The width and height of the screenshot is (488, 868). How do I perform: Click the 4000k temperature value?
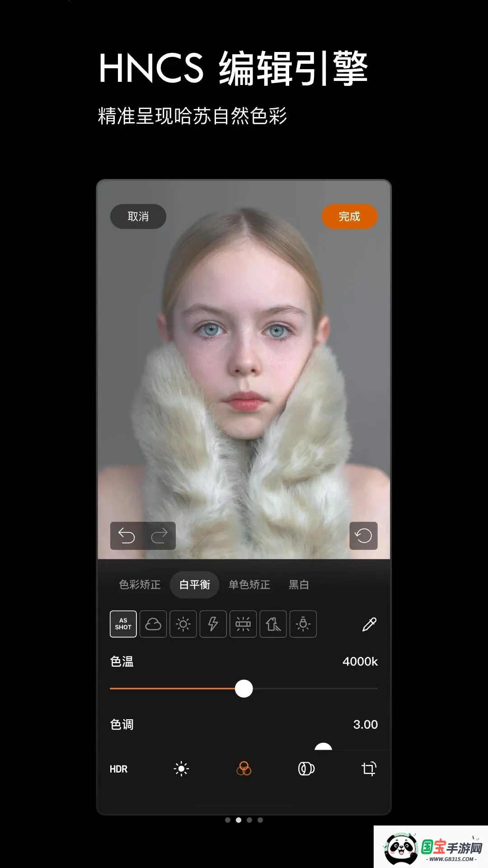coord(360,661)
